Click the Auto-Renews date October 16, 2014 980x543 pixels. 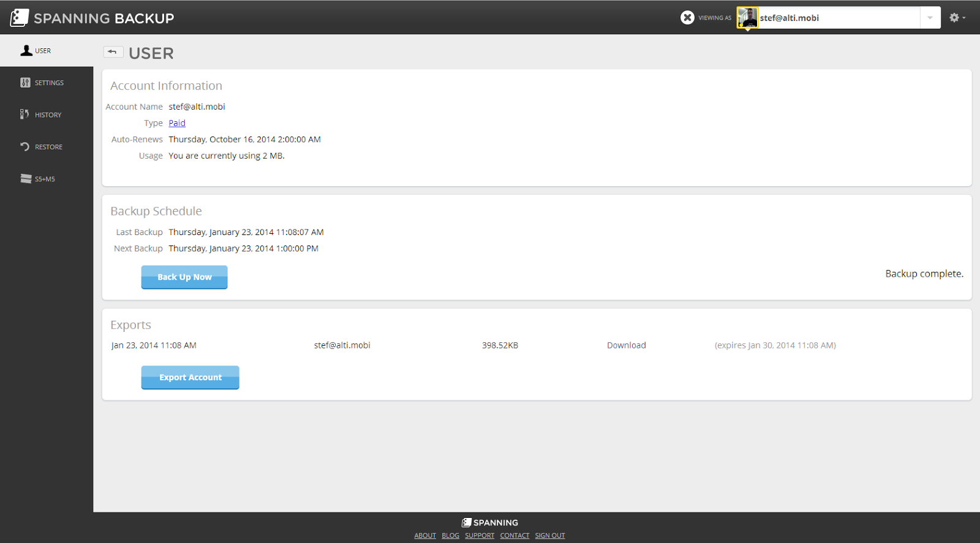click(x=244, y=140)
